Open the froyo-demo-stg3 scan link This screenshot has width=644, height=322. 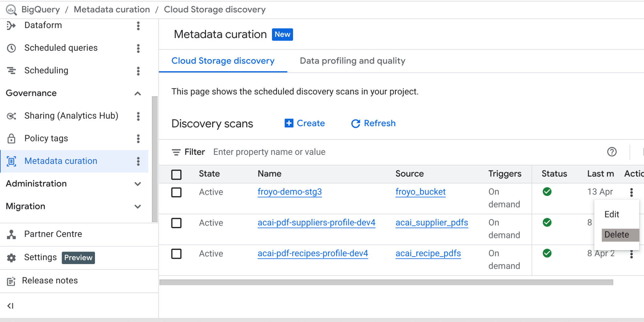[290, 192]
